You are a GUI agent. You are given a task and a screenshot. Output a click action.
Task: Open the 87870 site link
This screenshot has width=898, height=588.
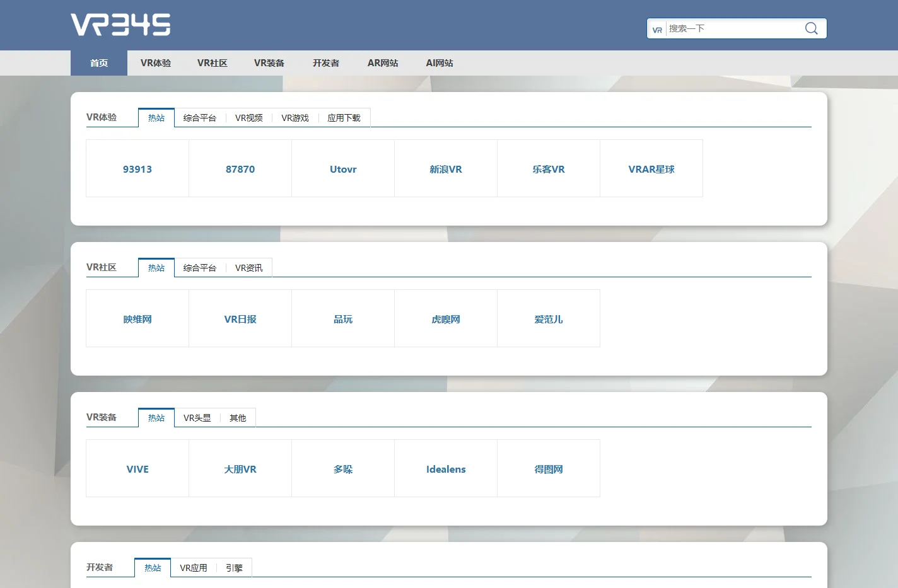pos(240,169)
